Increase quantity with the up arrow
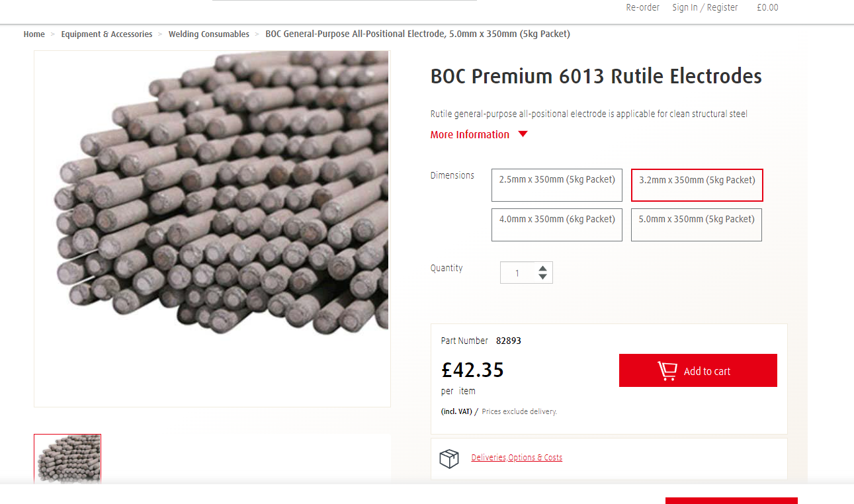The image size is (854, 504). (x=542, y=269)
